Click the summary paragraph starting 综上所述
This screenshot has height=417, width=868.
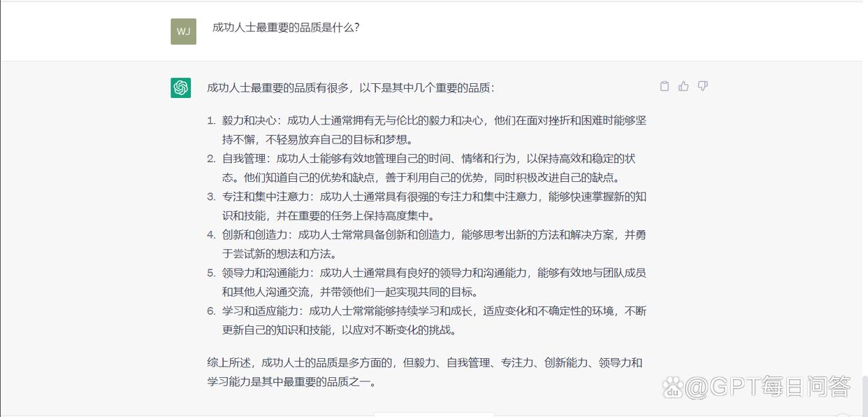pyautogui.click(x=425, y=372)
